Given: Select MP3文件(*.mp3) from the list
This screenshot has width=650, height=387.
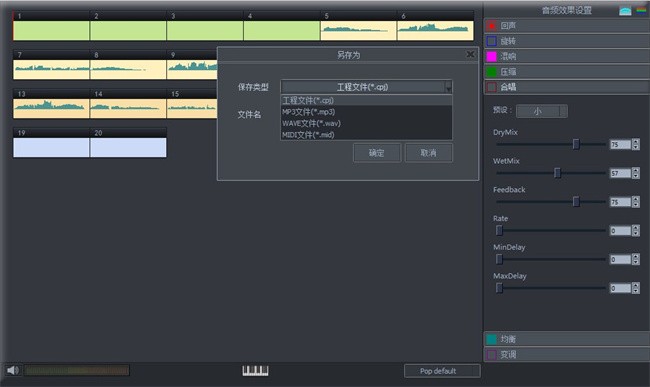Looking at the screenshot, I should [x=366, y=112].
